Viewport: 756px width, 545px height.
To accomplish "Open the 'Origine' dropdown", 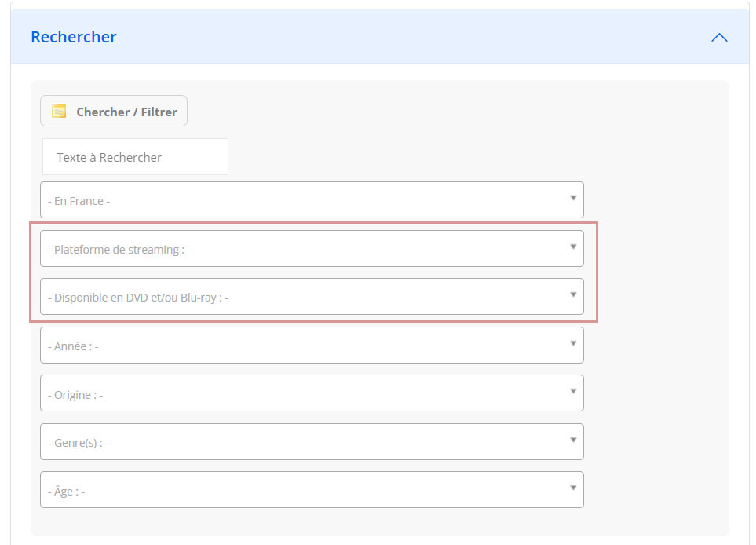I will coord(312,393).
